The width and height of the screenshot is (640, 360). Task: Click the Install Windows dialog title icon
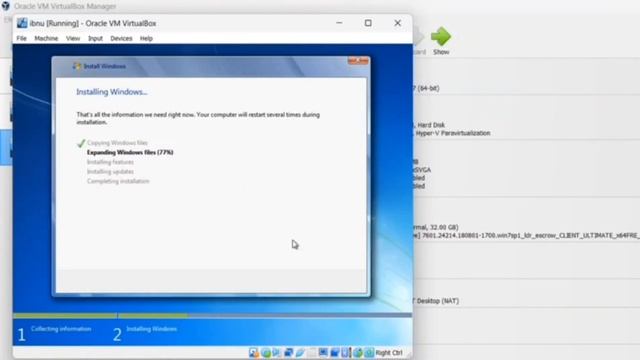(x=76, y=66)
